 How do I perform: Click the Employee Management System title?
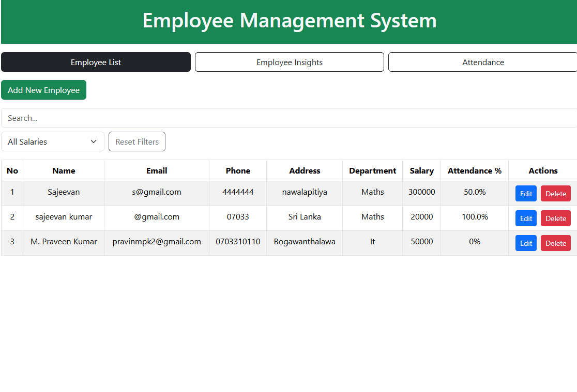pyautogui.click(x=289, y=21)
